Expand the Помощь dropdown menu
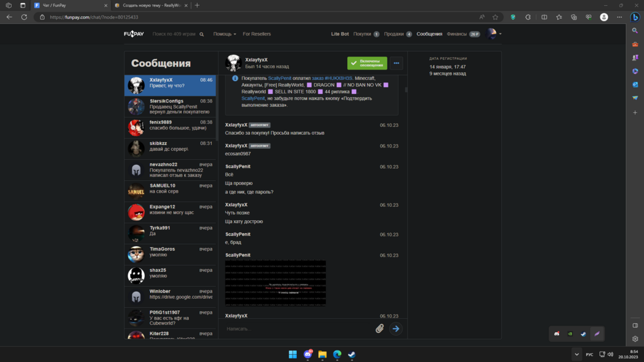Screen dimensions: 644x362 (x=224, y=34)
